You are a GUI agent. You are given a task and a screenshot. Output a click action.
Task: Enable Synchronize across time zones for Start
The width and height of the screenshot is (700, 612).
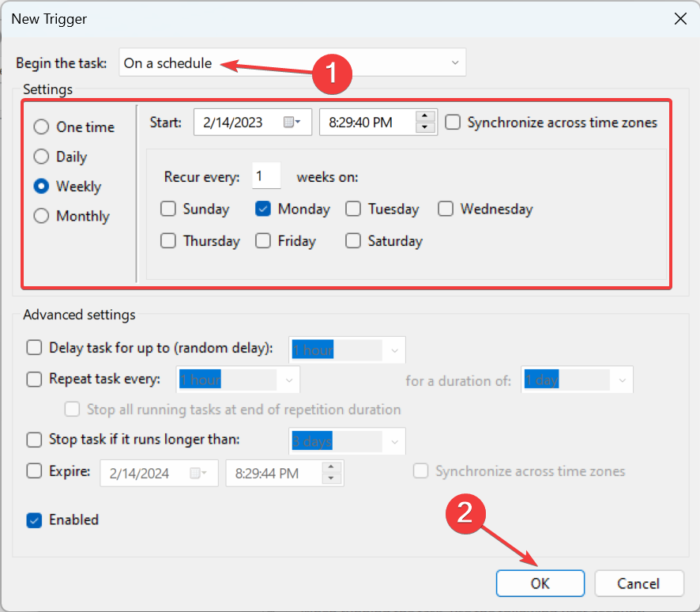click(x=453, y=122)
